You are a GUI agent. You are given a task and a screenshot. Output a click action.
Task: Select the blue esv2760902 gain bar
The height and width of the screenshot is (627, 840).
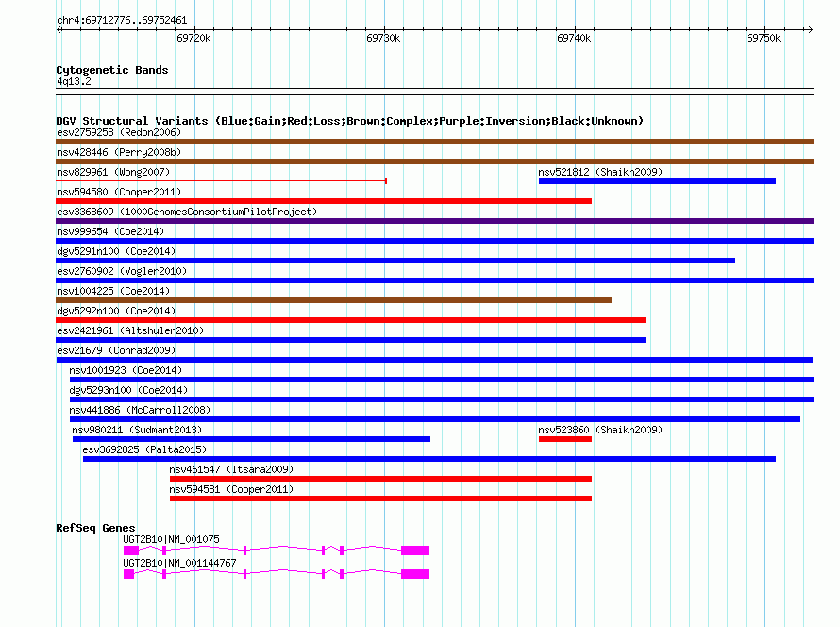click(434, 280)
